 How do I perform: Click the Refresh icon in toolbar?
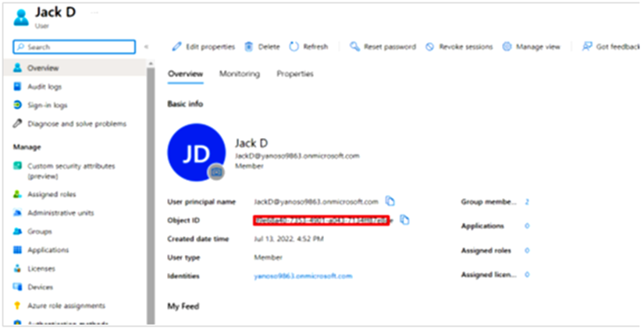tap(294, 47)
